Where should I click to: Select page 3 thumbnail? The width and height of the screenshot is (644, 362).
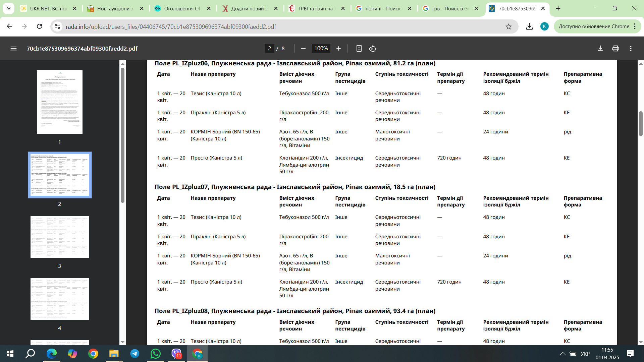tap(60, 237)
